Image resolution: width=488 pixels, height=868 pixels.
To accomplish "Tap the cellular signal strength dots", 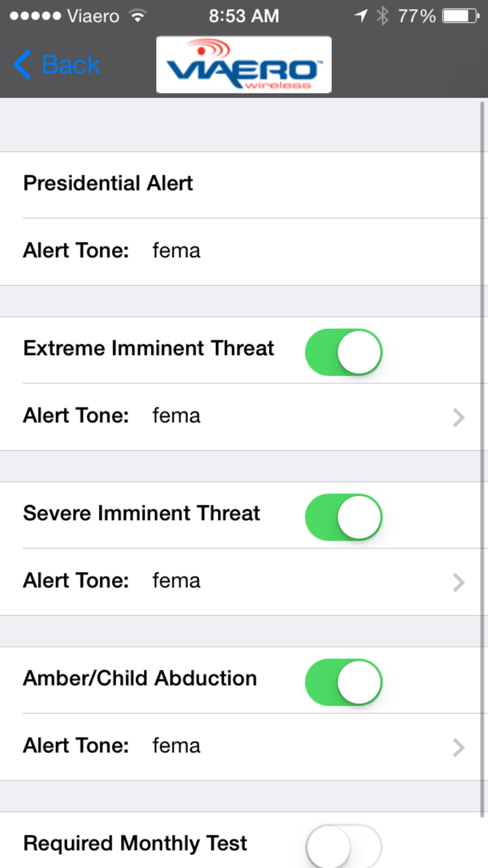I will [35, 16].
